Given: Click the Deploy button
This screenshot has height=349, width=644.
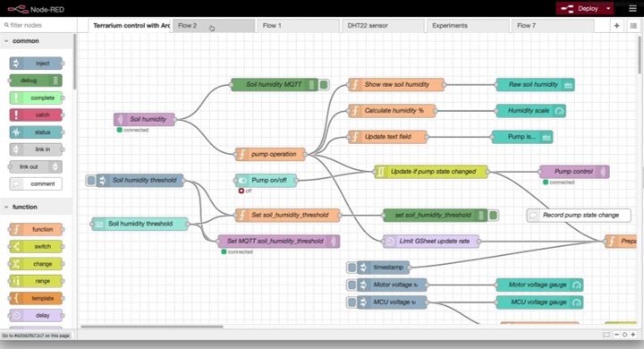Looking at the screenshot, I should pyautogui.click(x=580, y=9).
